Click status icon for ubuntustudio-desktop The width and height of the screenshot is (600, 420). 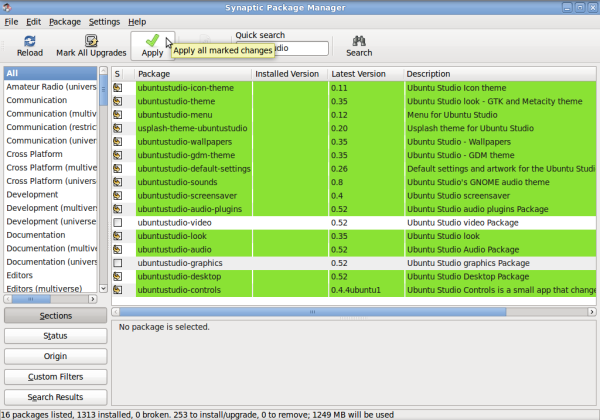tap(118, 276)
